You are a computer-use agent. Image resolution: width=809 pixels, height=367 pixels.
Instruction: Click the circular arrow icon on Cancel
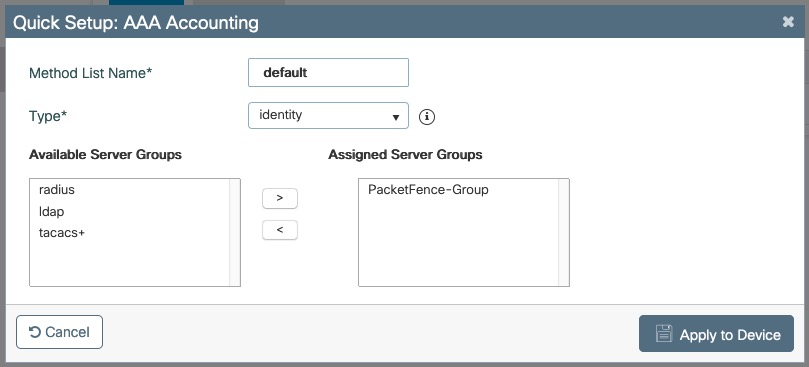(x=35, y=332)
